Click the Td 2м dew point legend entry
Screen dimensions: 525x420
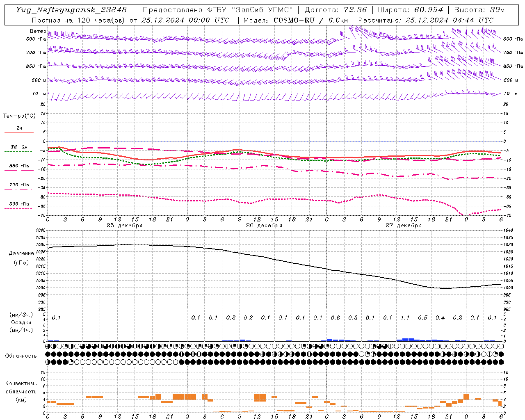pos(19,147)
